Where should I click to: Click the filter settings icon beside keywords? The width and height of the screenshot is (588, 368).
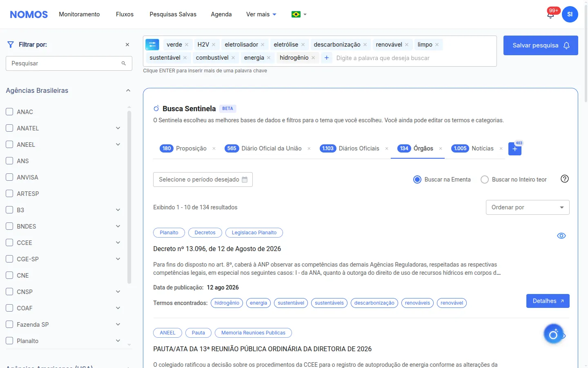click(152, 45)
